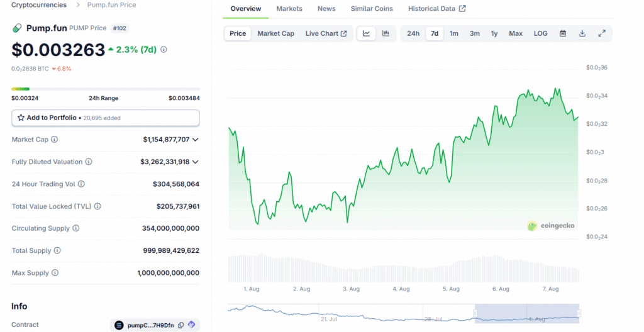Expand the Market Cap value chevron
644x332 pixels.
coord(196,140)
